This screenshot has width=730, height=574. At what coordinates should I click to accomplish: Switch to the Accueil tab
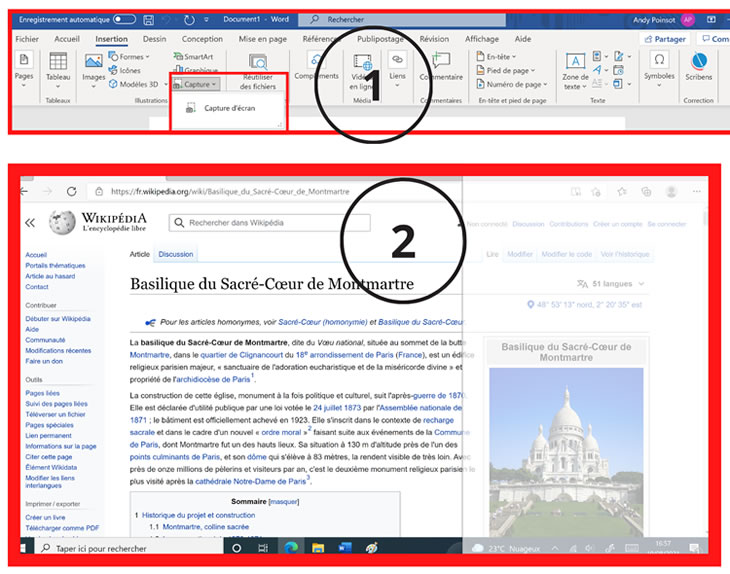67,39
